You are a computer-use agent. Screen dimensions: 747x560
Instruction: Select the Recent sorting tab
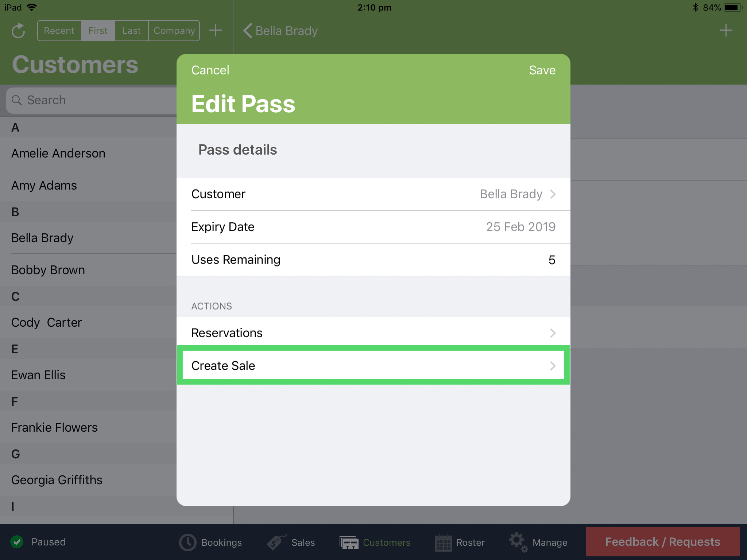click(x=59, y=31)
